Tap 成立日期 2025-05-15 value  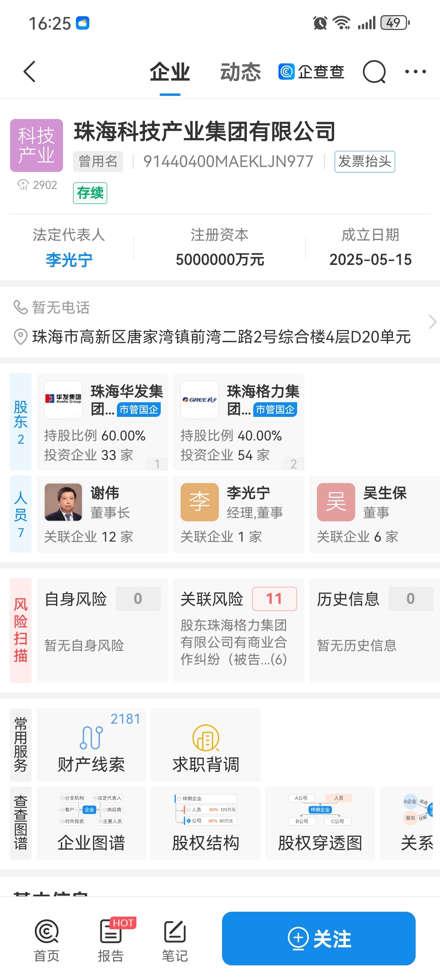pyautogui.click(x=370, y=260)
